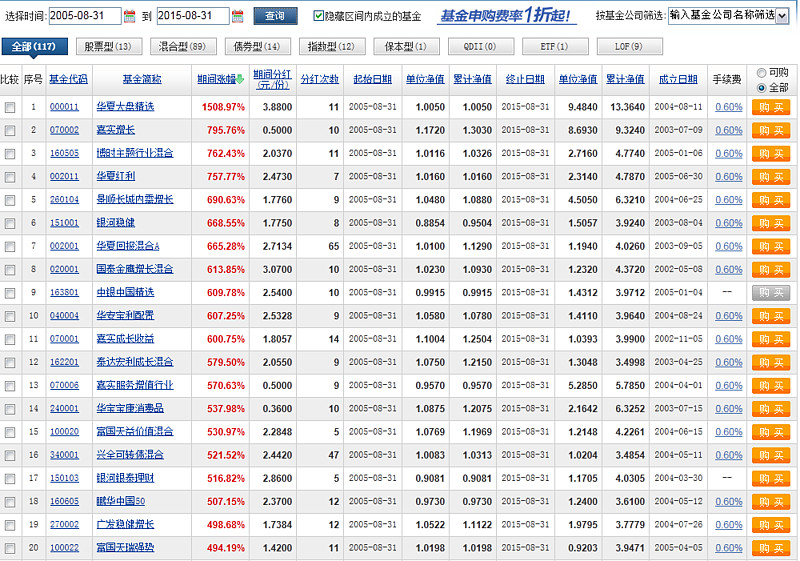Viewport: 800px width, 561px height.
Task: Check compare box for fund 163801
Action: tap(10, 293)
